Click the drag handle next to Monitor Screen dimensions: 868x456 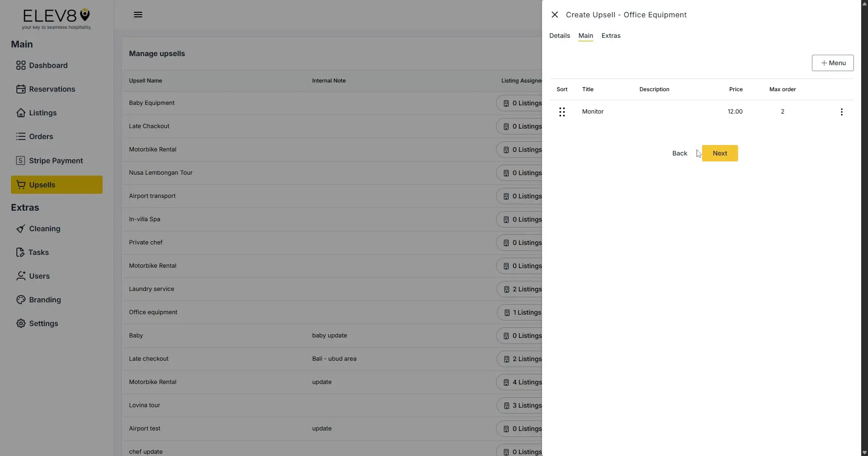pos(562,111)
